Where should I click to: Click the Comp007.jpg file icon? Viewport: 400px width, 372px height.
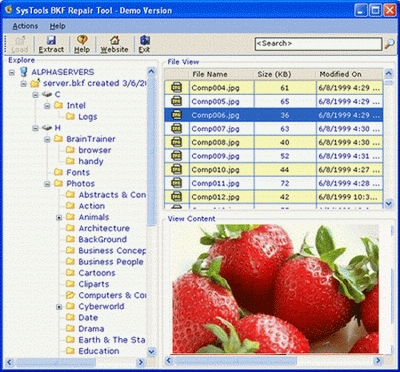[176, 129]
